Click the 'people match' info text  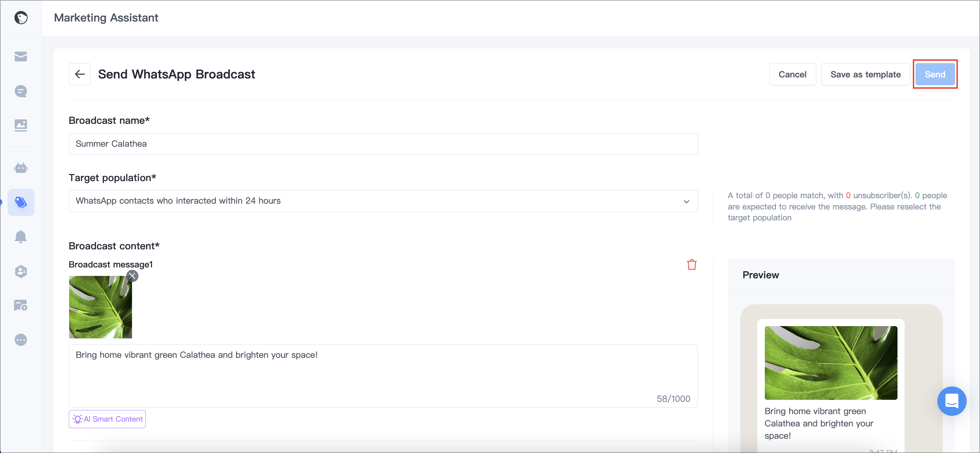click(x=837, y=206)
